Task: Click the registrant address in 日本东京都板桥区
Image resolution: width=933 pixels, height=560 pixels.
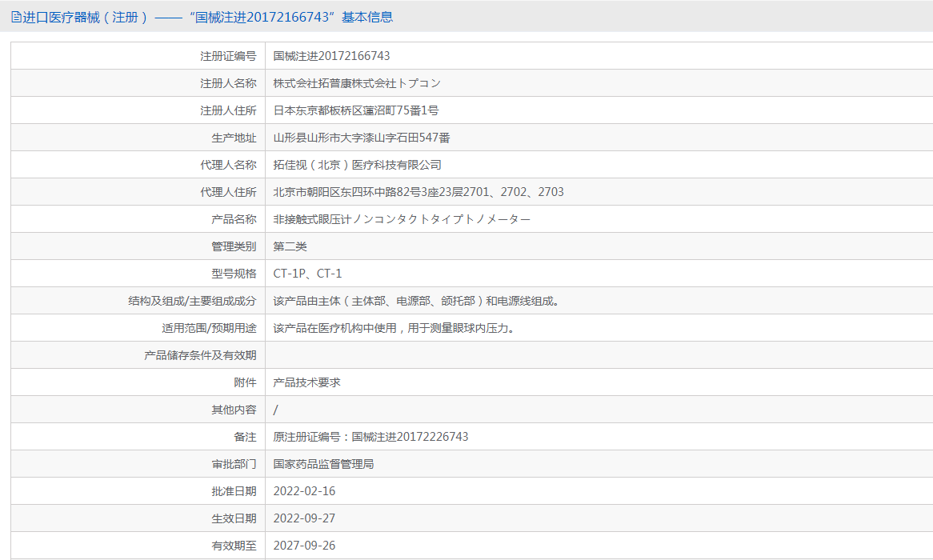Action: click(x=356, y=110)
